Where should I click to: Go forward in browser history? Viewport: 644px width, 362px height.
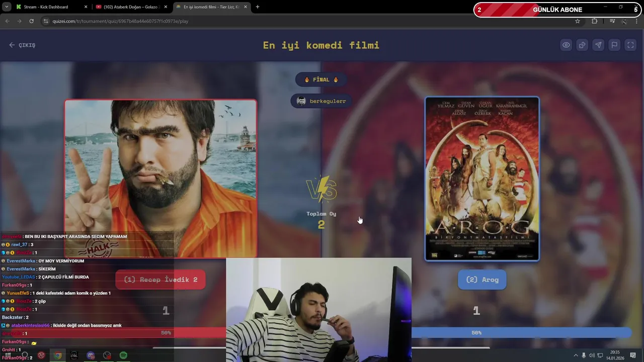19,21
